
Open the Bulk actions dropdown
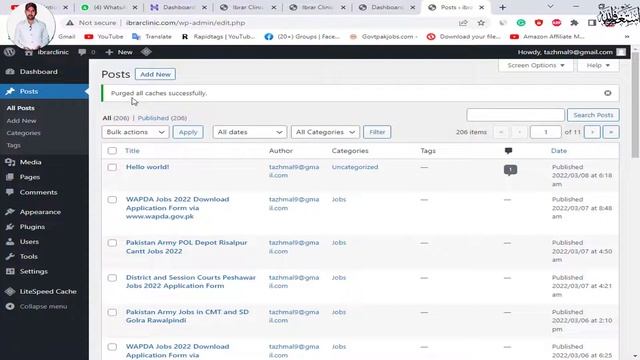[x=136, y=132]
